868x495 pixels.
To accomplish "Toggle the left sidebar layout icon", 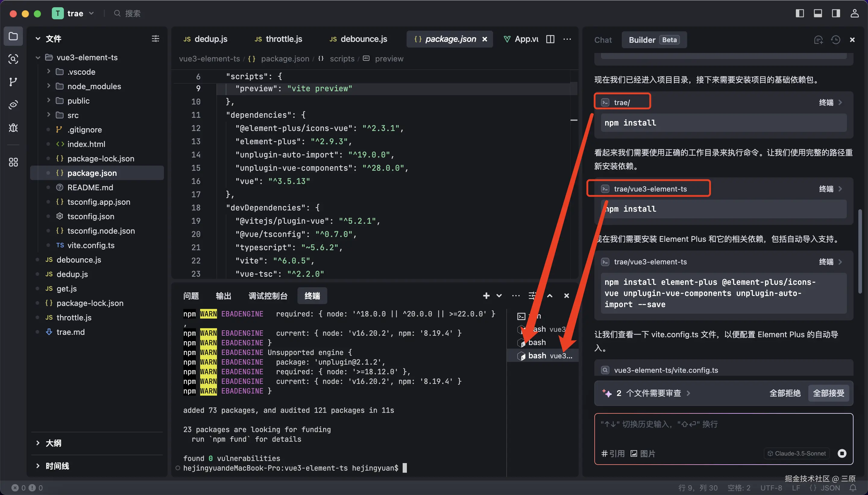I will pyautogui.click(x=800, y=13).
